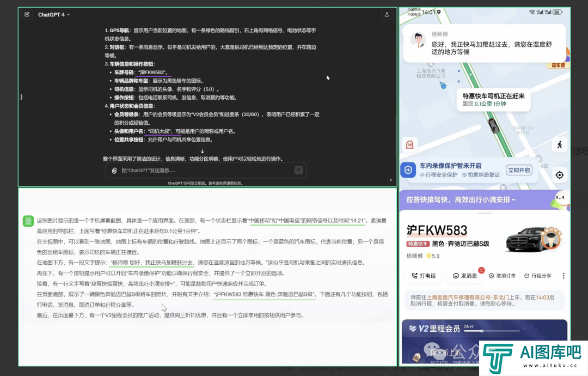
Task: Click the 车内录像保护暂未开启 heading
Action: (450, 166)
